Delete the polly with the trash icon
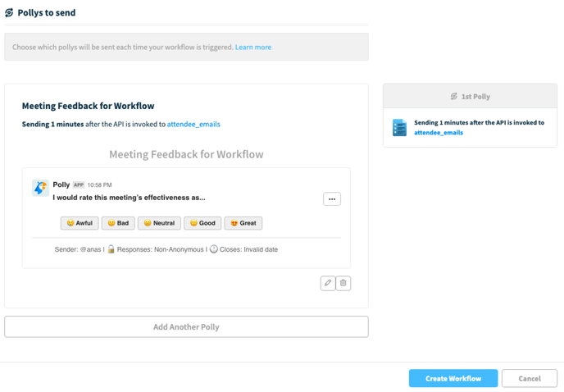This screenshot has width=564, height=392. click(343, 283)
